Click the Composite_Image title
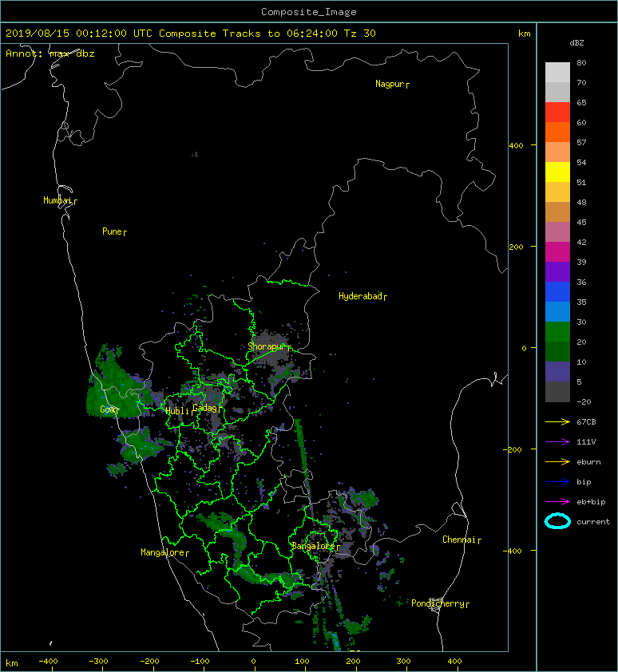 pos(309,12)
